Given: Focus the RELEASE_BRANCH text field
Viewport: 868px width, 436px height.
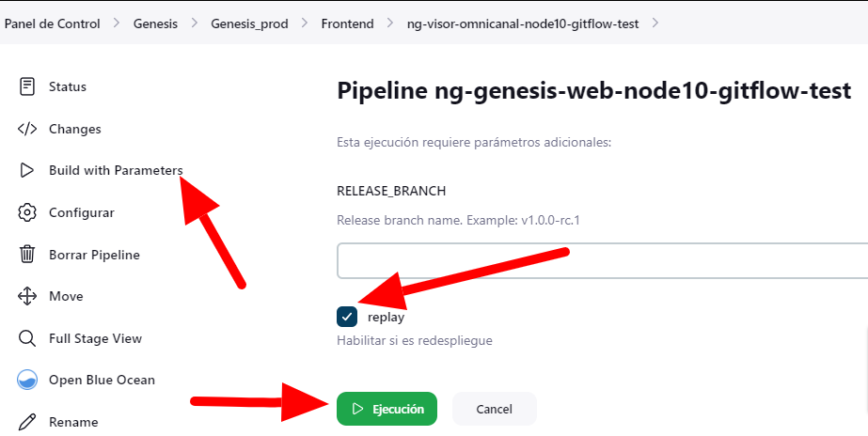Looking at the screenshot, I should pyautogui.click(x=602, y=260).
